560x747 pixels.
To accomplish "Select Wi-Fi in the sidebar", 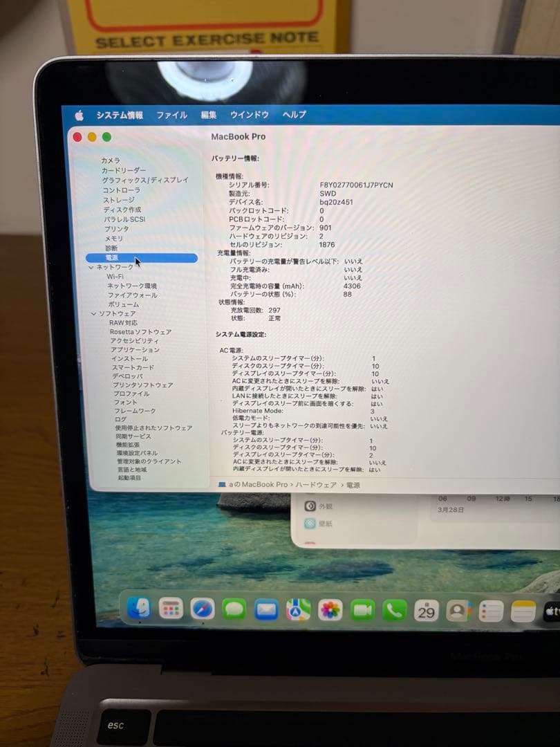I will (115, 276).
